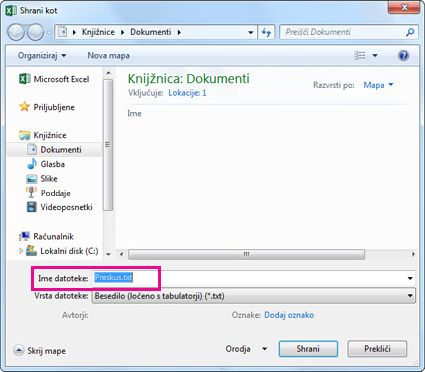Image resolution: width=425 pixels, height=372 pixels.
Task: Select Priljubljene in navigation pane
Action: pos(54,107)
